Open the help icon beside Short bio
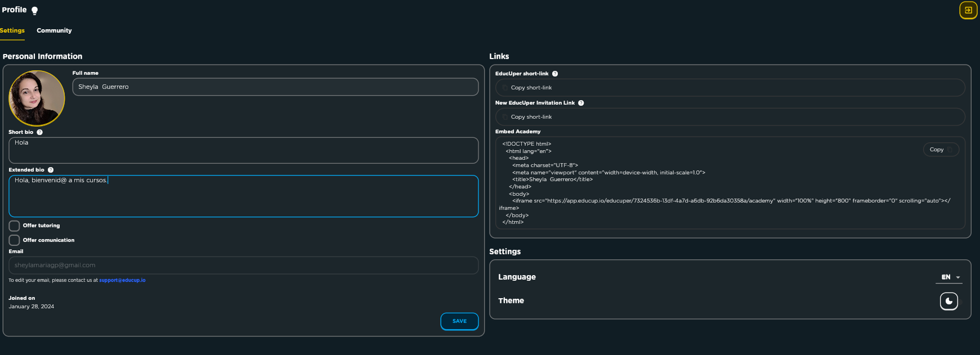The height and width of the screenshot is (355, 980). [x=39, y=132]
